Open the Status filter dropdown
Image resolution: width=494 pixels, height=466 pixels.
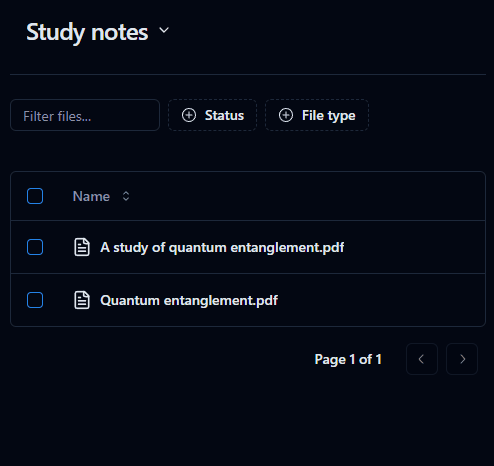pyautogui.click(x=212, y=115)
